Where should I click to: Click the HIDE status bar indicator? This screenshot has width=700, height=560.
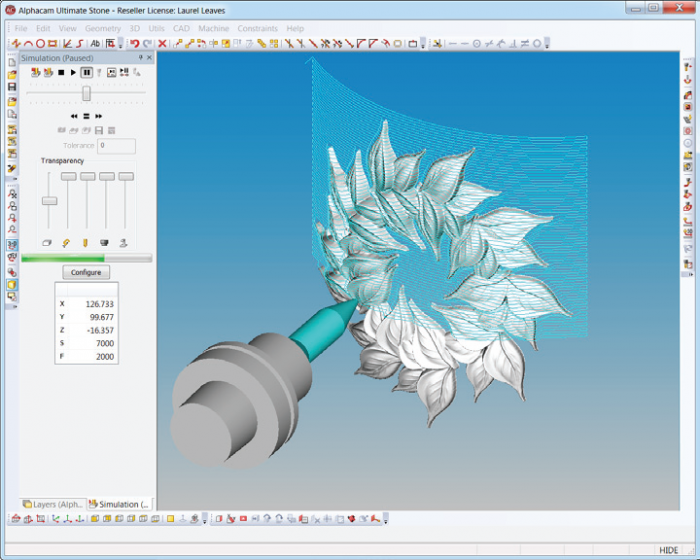tap(668, 550)
